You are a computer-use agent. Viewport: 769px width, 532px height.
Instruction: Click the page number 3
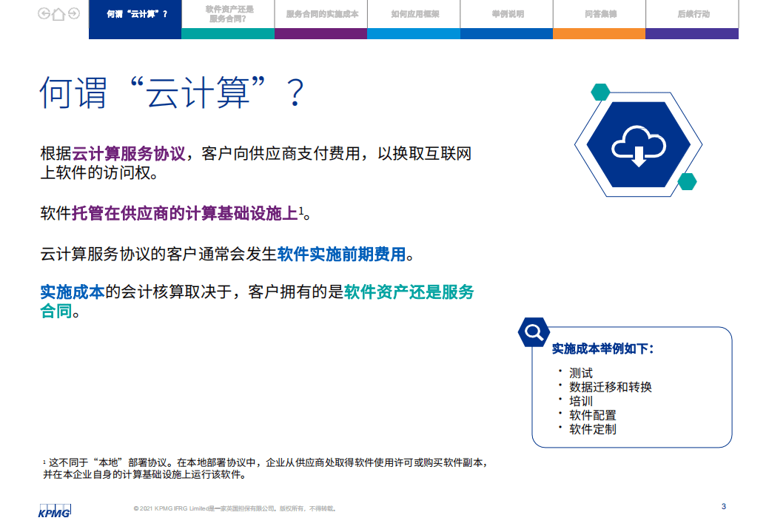tap(722, 505)
